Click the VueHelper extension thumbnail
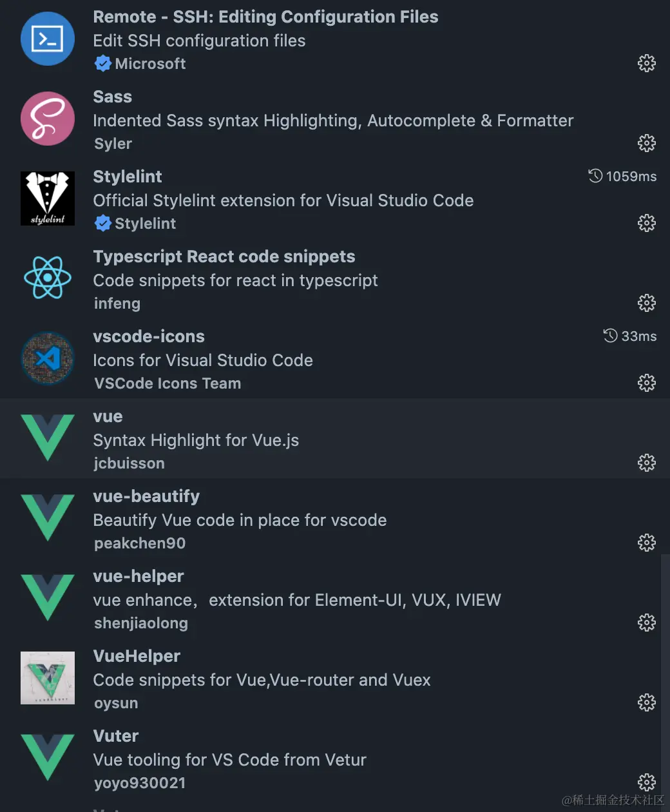 coord(48,678)
